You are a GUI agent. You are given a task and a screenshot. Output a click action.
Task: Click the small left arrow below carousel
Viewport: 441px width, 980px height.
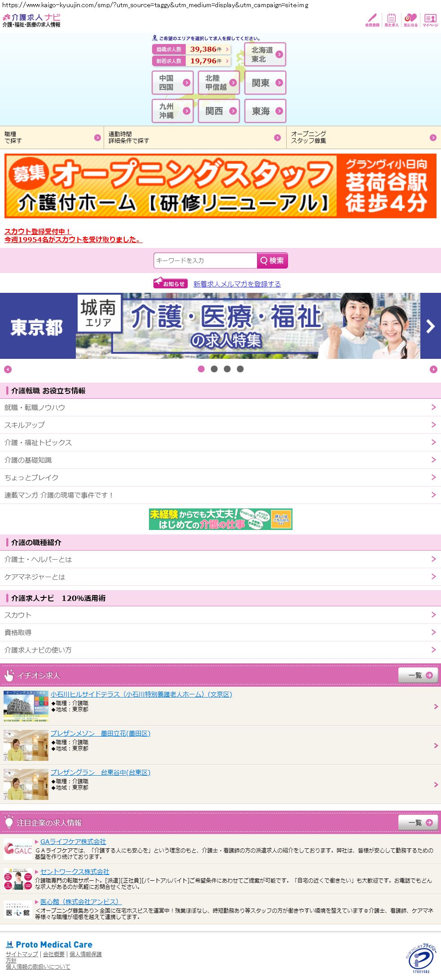pos(8,369)
